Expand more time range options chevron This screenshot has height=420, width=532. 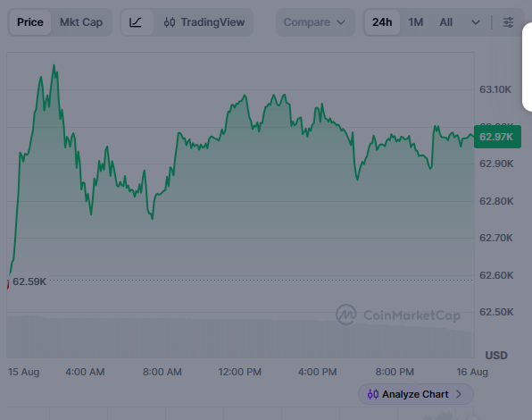coord(476,22)
